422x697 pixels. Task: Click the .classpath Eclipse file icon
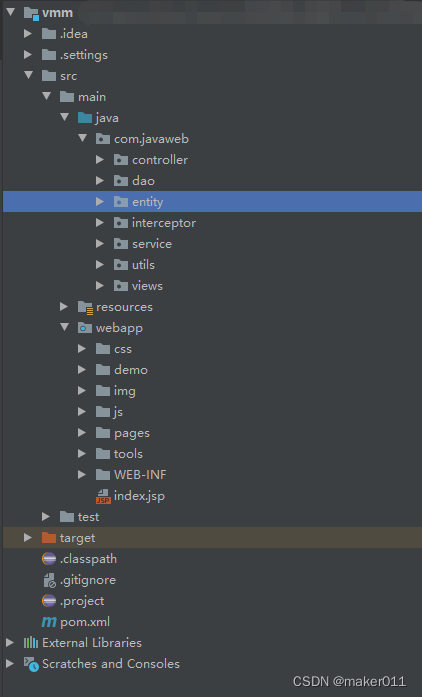click(x=49, y=559)
